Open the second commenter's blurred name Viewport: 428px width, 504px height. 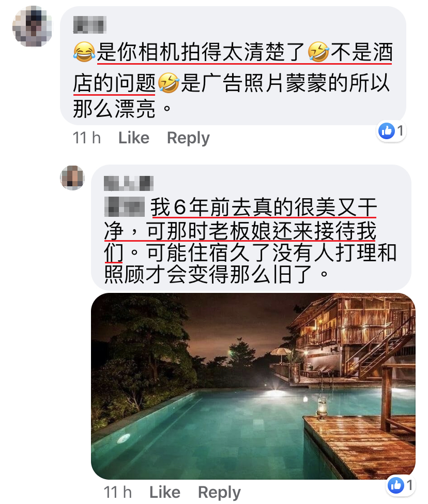coord(128,183)
